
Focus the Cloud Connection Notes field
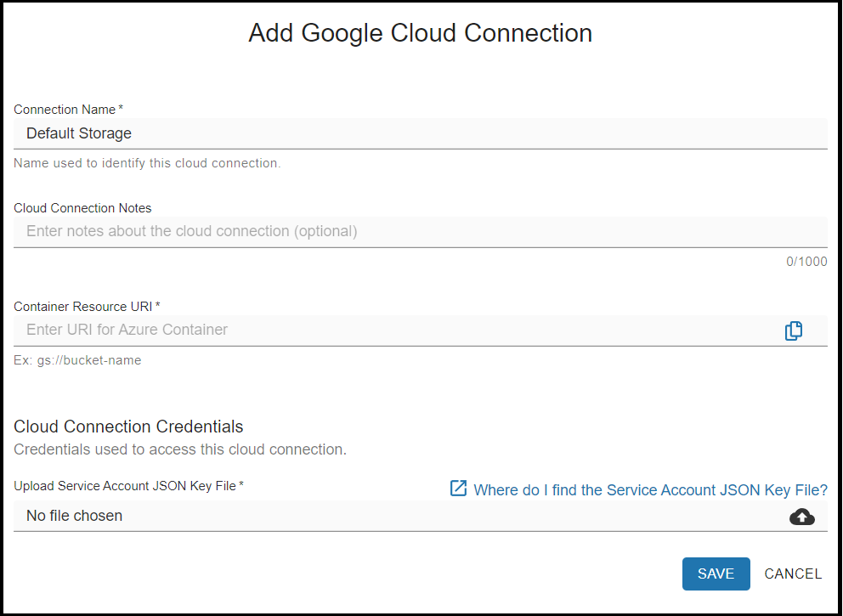pos(421,232)
